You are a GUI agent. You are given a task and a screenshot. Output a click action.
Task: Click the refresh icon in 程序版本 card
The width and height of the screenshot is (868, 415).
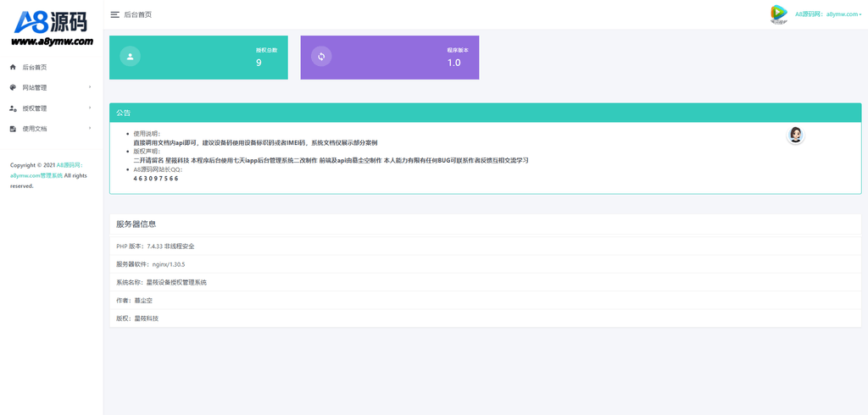click(321, 57)
